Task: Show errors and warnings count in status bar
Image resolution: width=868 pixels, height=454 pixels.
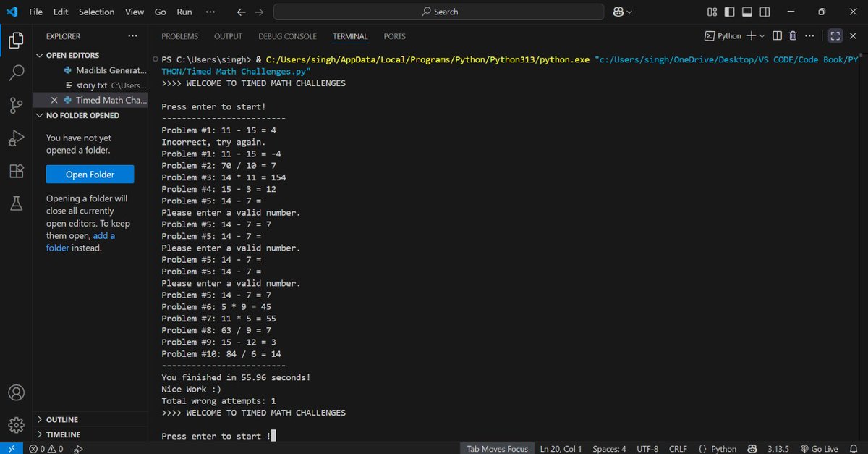Action: coord(46,449)
